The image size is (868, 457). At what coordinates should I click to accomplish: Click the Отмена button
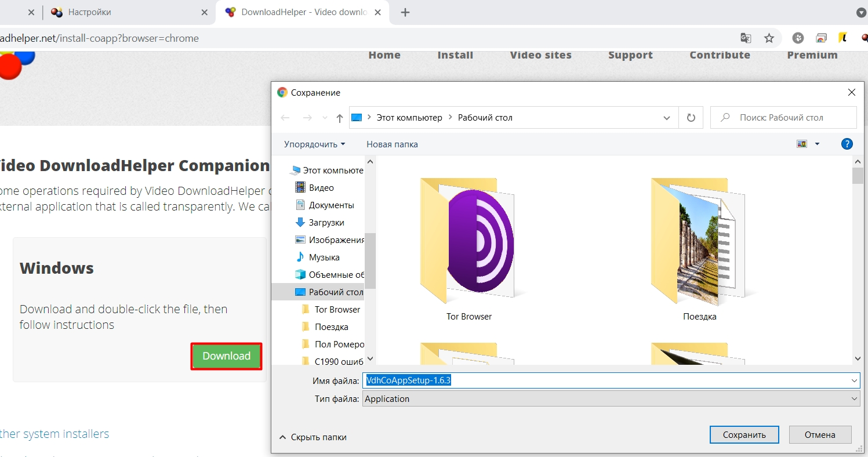pyautogui.click(x=820, y=435)
